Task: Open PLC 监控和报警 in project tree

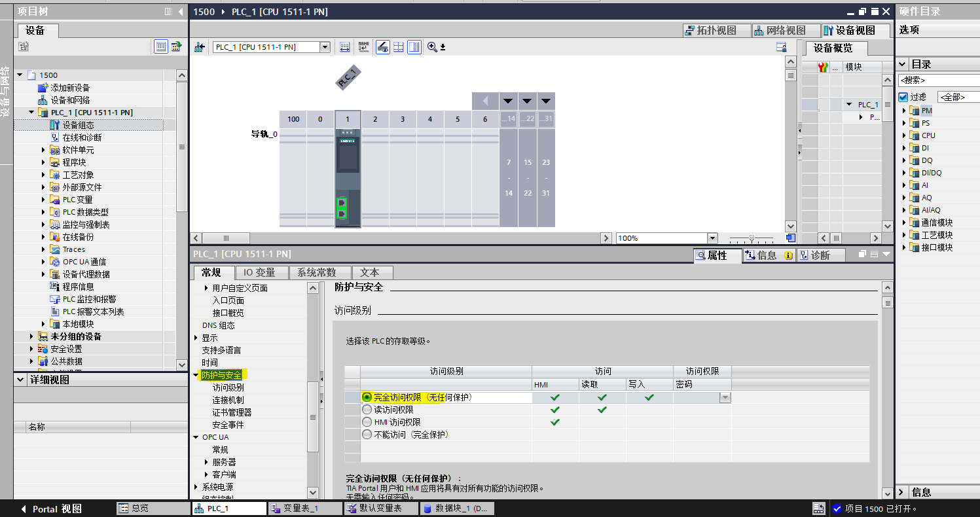Action: tap(89, 299)
